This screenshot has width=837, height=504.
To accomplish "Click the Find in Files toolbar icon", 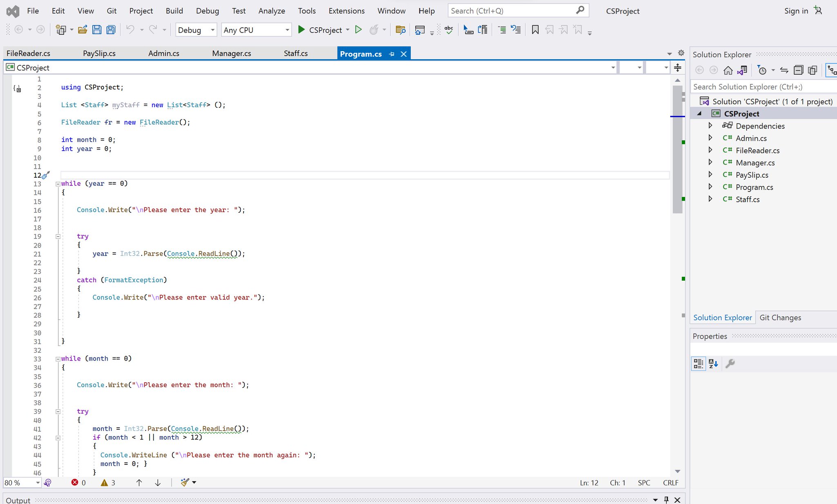I will [401, 30].
